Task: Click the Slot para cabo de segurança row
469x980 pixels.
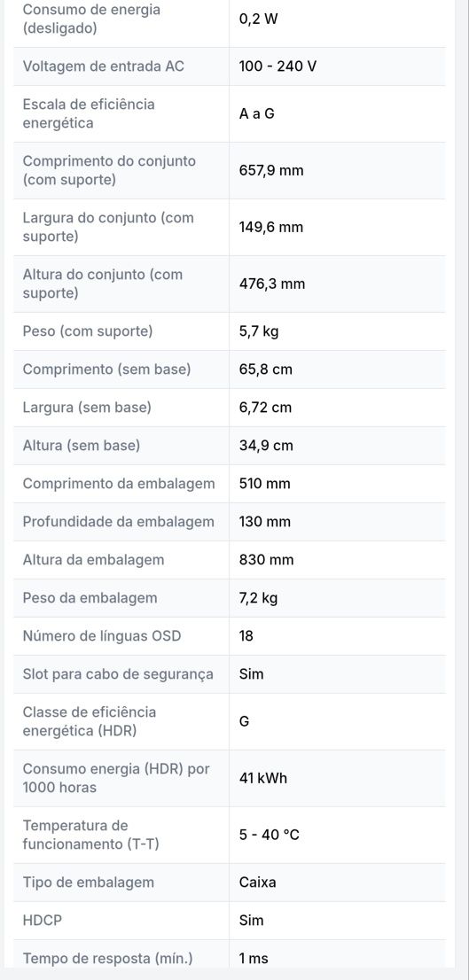Action: [x=230, y=674]
